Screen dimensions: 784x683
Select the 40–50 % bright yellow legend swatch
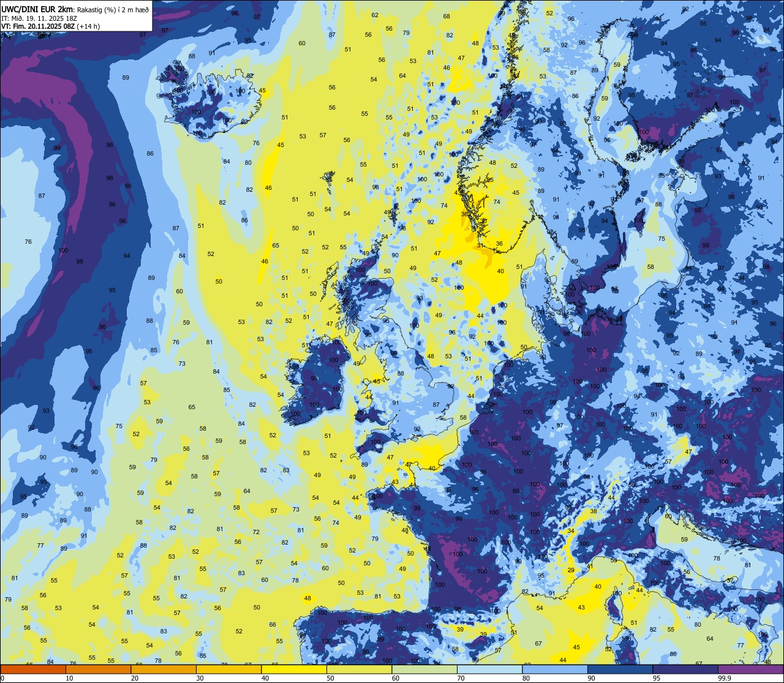click(294, 669)
